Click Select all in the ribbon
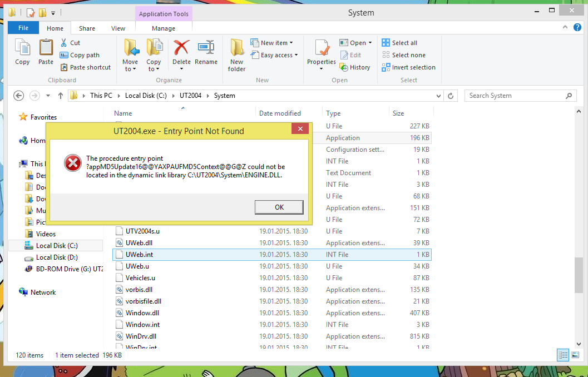The image size is (588, 377). pos(400,43)
